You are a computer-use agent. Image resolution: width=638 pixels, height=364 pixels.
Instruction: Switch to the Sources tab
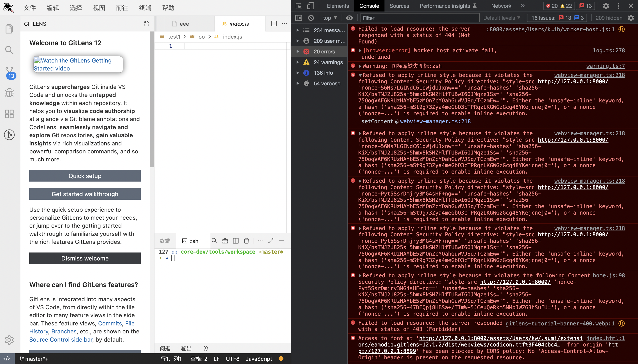(399, 6)
